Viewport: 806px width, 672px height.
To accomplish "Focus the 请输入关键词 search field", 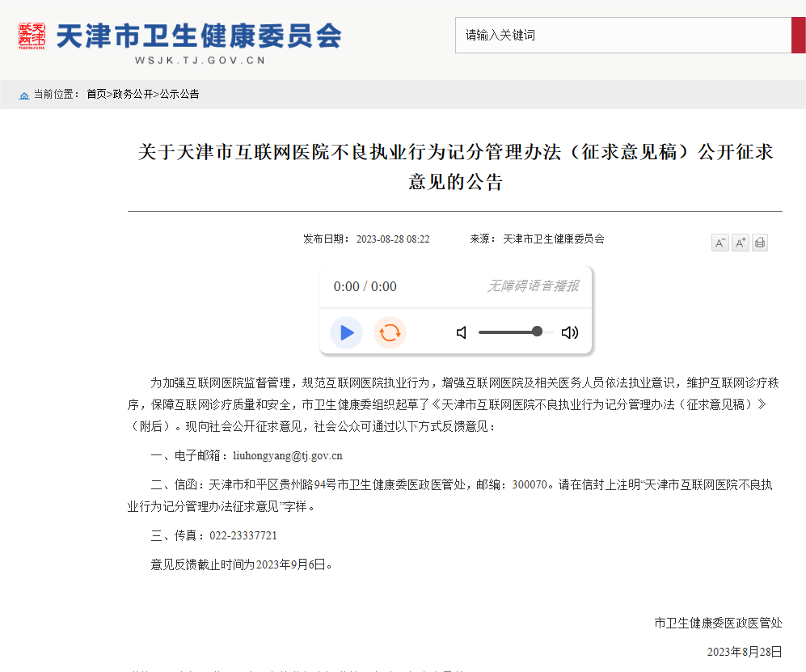I will [623, 35].
